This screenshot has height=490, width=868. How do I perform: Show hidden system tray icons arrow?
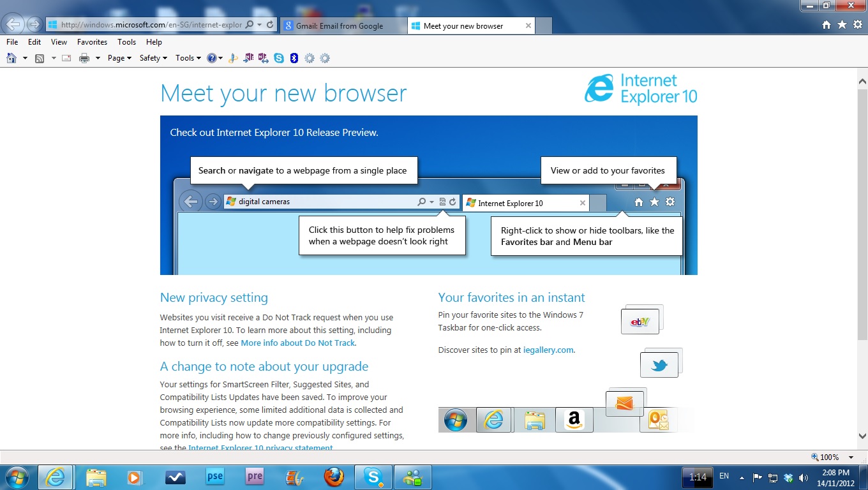[742, 477]
